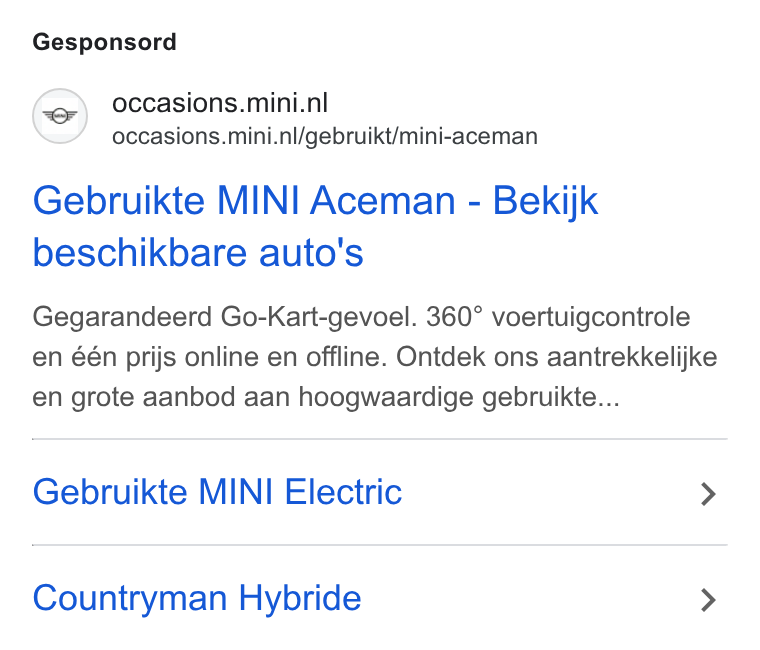Open the chevron beside Gebruikte MINI Electric
This screenshot has width=760, height=650.
click(708, 494)
